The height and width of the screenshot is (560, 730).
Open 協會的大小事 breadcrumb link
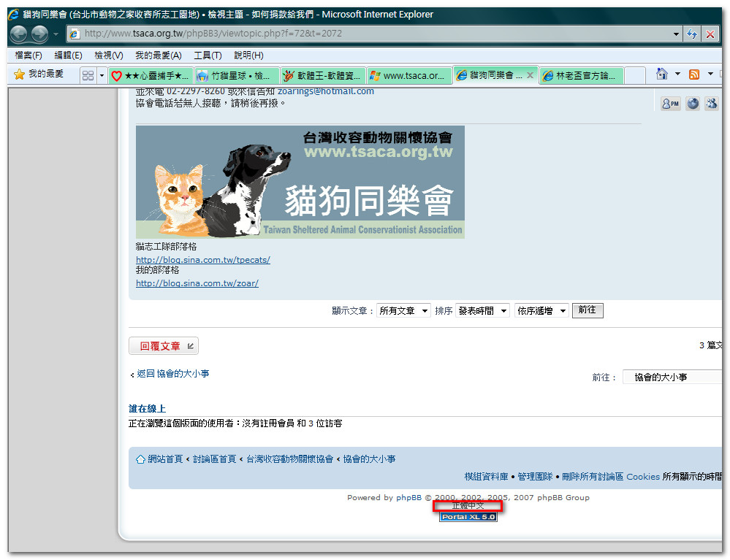369,459
